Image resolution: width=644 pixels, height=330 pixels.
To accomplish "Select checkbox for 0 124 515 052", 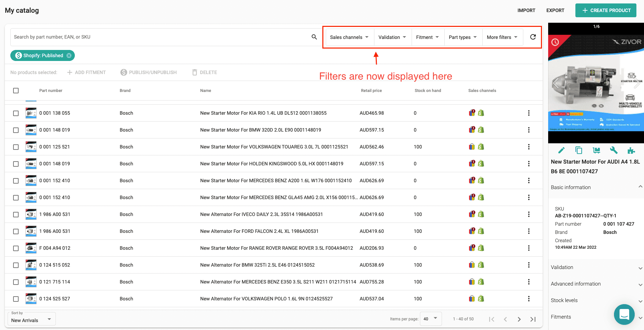I will (16, 265).
